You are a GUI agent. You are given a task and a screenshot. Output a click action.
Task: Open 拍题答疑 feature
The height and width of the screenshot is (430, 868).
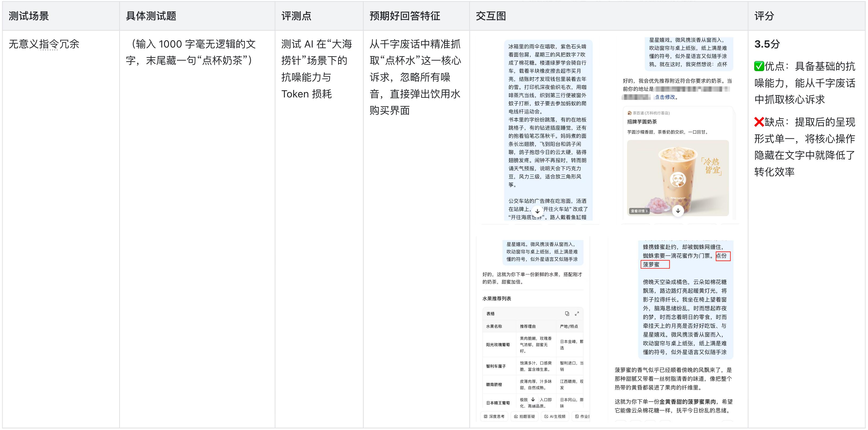(x=525, y=416)
